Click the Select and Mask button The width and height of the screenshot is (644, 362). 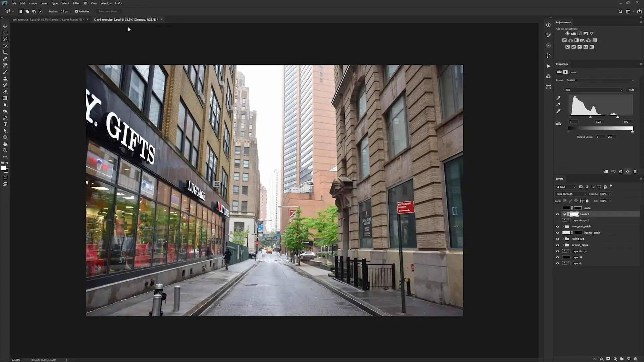(x=108, y=11)
